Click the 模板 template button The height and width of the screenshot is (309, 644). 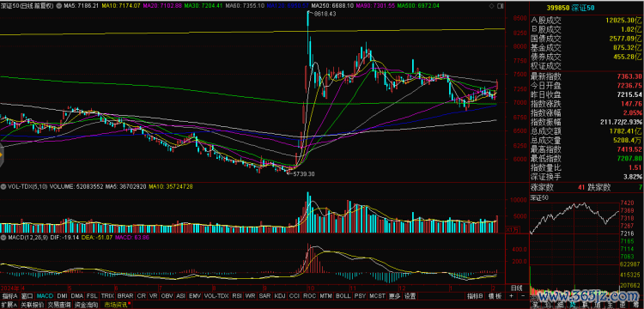click(495, 295)
